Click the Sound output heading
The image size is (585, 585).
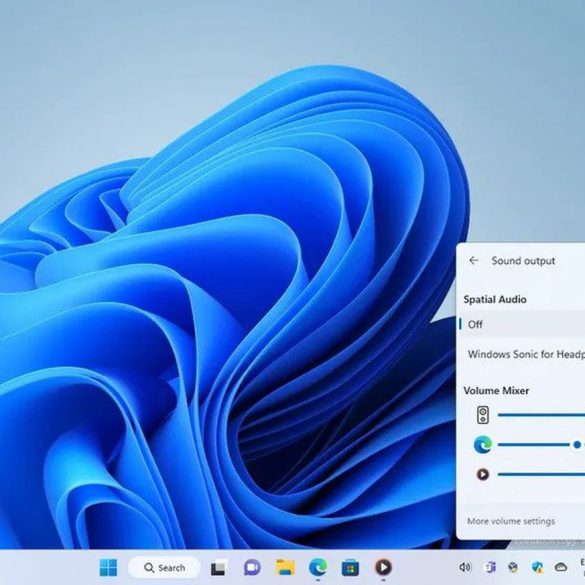point(523,261)
